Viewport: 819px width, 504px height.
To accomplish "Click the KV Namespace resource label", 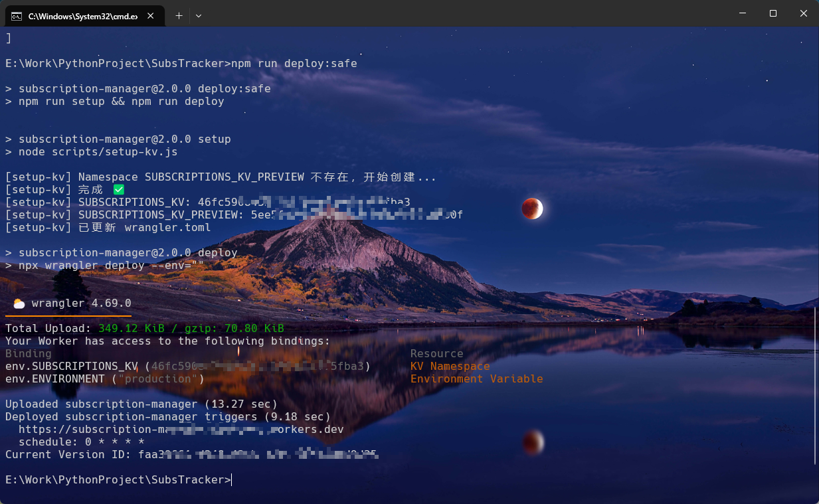I will click(450, 366).
